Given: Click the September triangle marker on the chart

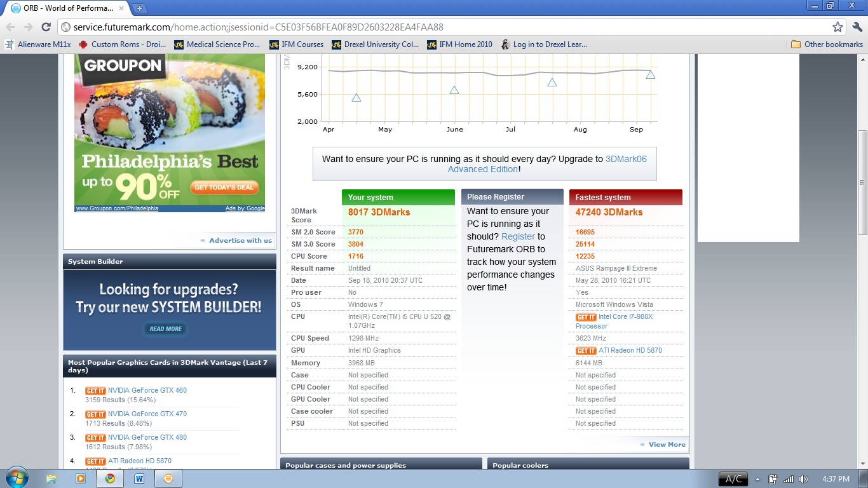Looking at the screenshot, I should pyautogui.click(x=651, y=75).
